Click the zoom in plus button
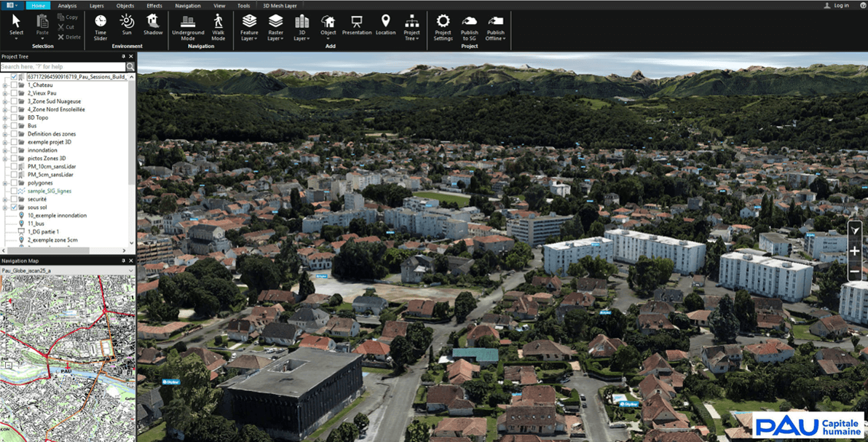The height and width of the screenshot is (442, 868). [855, 251]
